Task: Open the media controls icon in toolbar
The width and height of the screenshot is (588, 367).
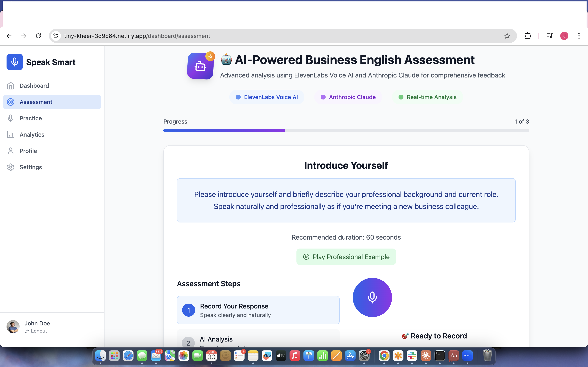Action: point(549,36)
